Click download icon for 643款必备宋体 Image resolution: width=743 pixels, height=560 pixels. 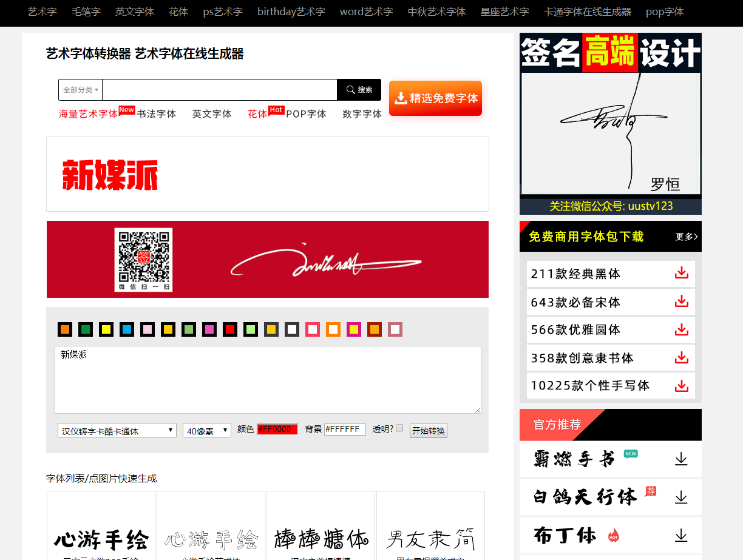coord(681,302)
